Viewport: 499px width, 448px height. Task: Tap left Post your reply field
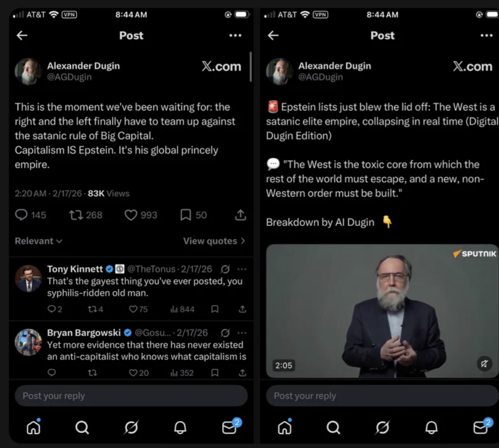point(131,396)
